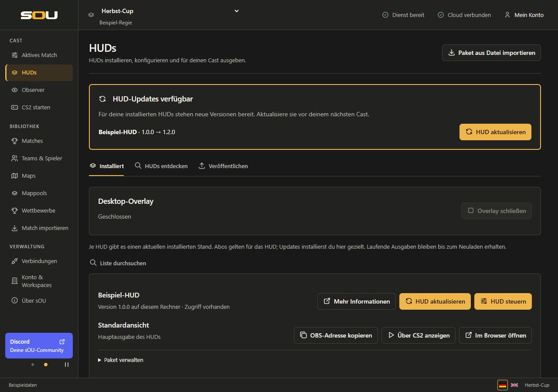
Task: Open Wettbewerbe via its trophy icon
Action: coord(14,211)
